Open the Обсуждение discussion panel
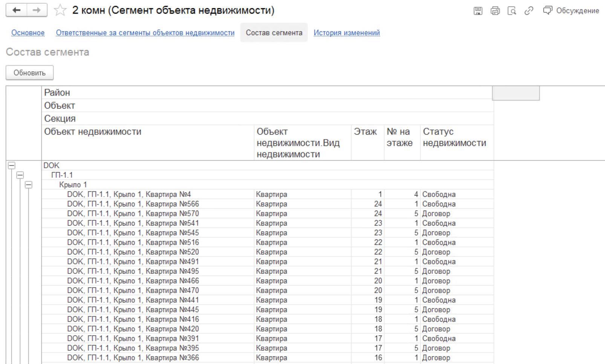 pos(571,11)
